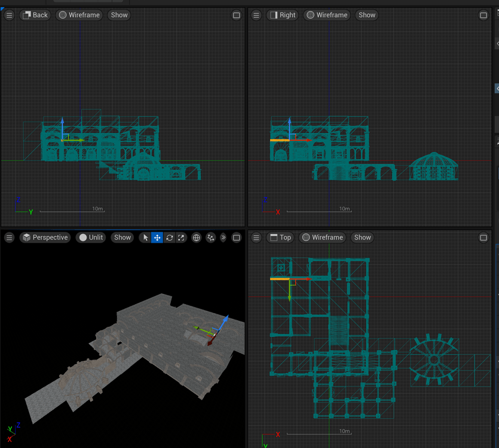Expand hidden toolbar tools via the chevron arrows
The height and width of the screenshot is (448, 499).
coord(224,237)
